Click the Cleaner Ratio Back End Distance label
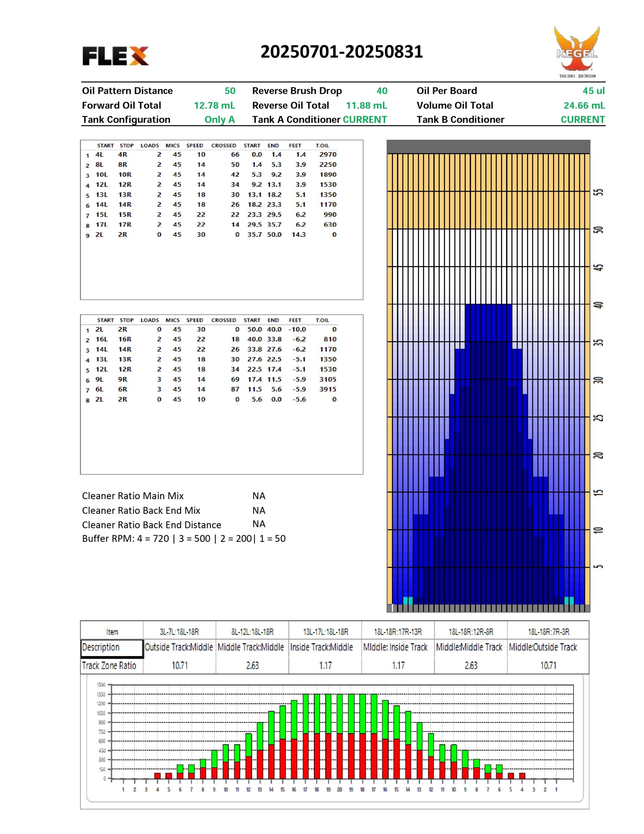This screenshot has width=644, height=834. pos(151,525)
